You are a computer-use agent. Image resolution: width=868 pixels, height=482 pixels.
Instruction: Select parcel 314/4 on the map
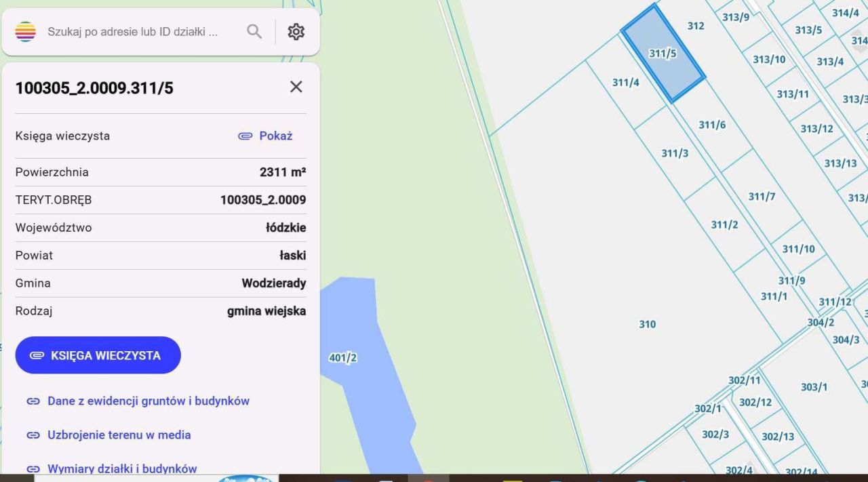click(x=845, y=12)
